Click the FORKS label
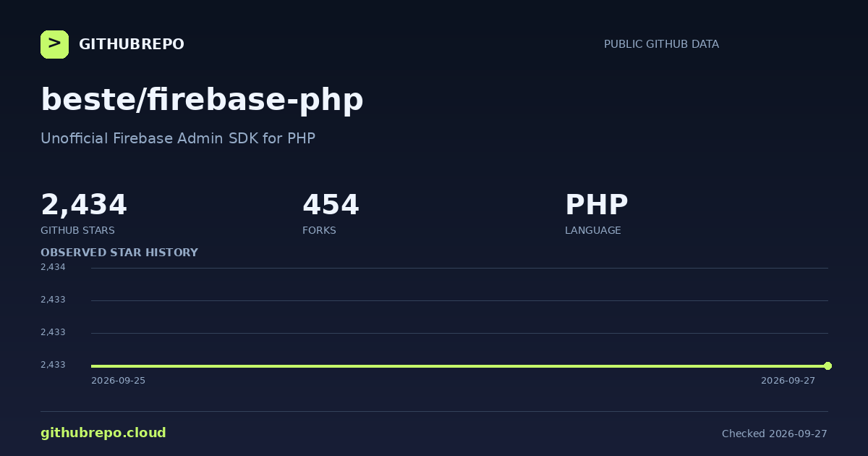 tap(319, 230)
